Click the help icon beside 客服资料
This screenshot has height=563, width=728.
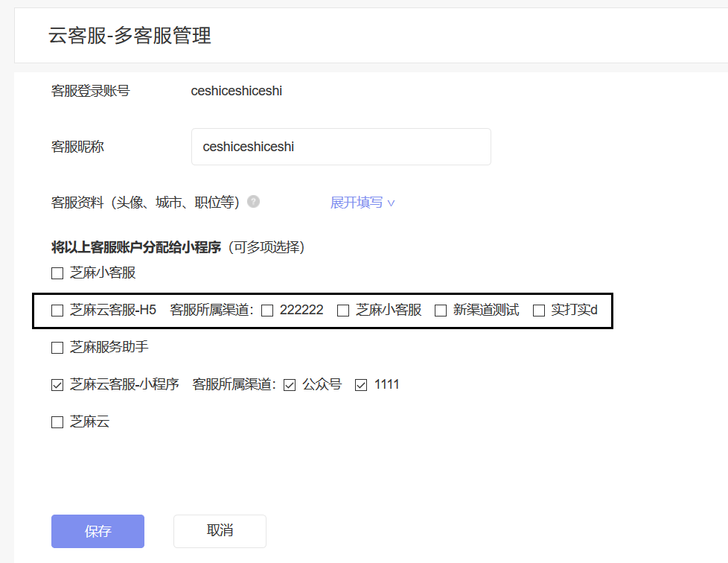click(254, 202)
